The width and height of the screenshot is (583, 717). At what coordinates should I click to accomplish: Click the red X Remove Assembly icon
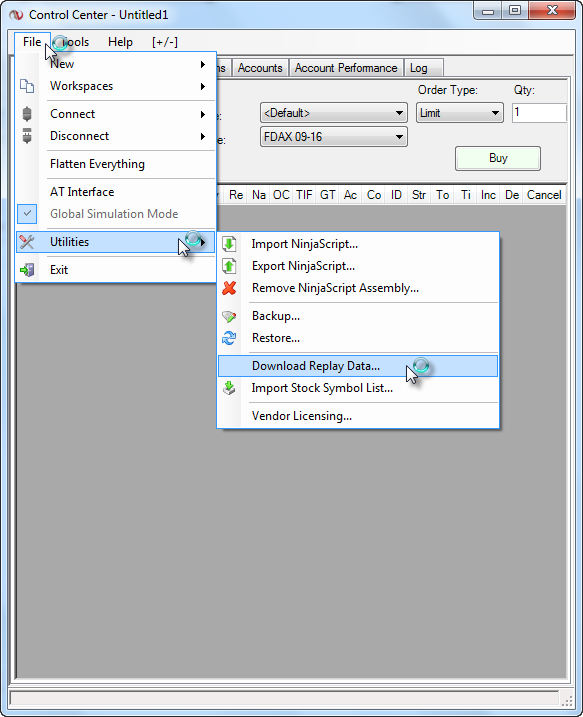(x=229, y=288)
